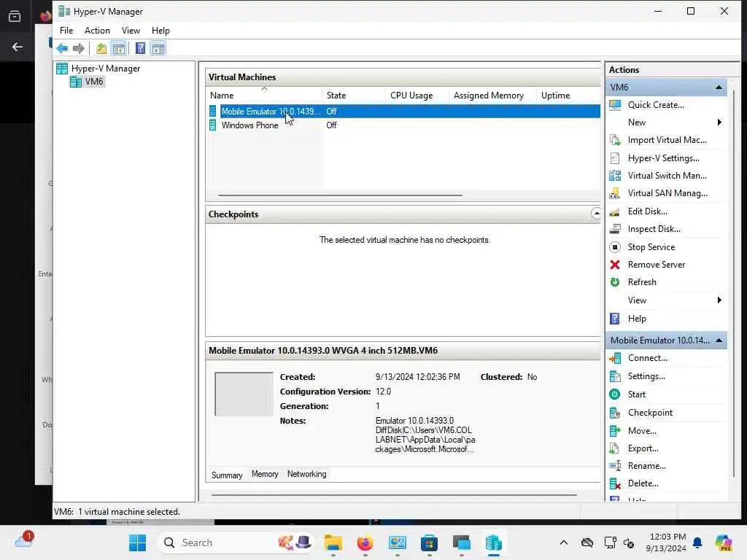Choose Inspect Disk action
This screenshot has height=560, width=747.
[x=654, y=229]
